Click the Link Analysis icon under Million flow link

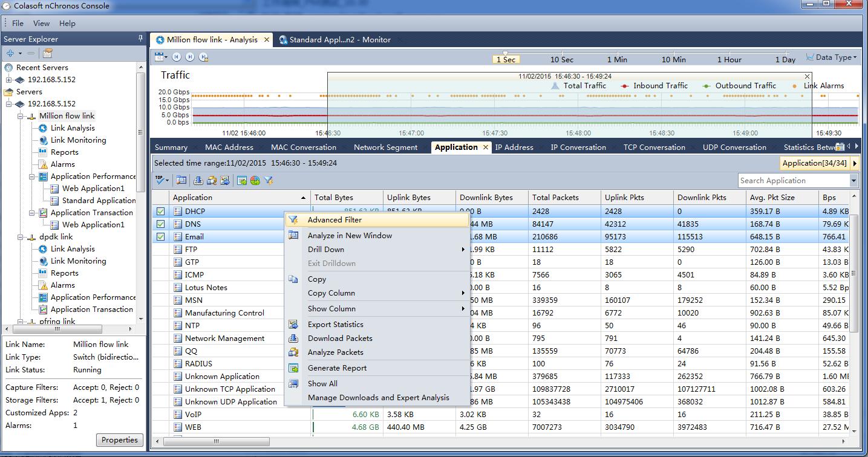[x=43, y=128]
